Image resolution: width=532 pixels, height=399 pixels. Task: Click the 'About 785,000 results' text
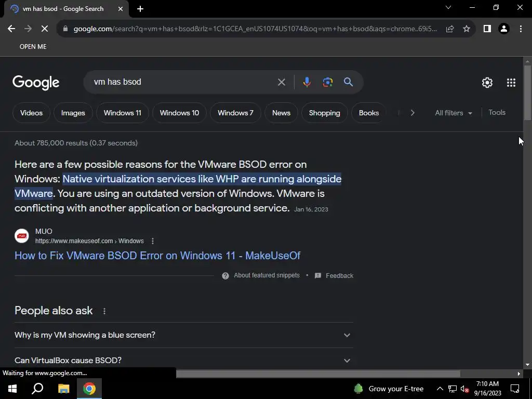[x=76, y=143]
